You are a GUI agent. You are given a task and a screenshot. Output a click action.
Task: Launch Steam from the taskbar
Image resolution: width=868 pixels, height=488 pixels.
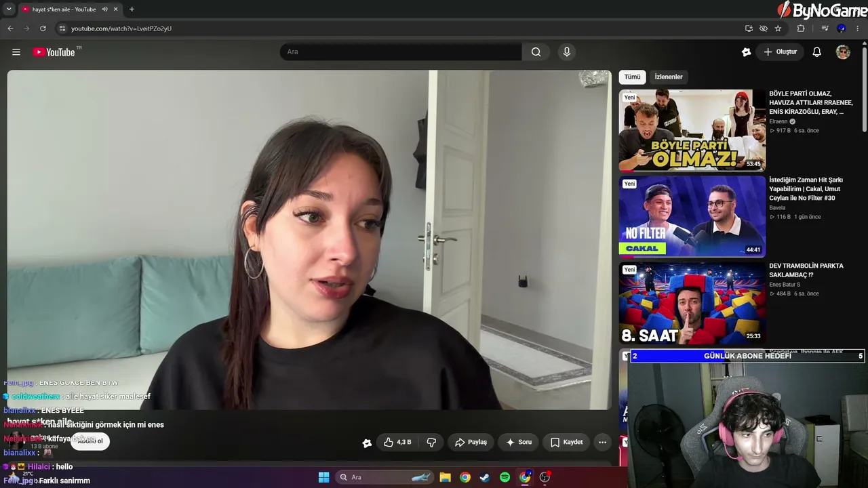coord(484,477)
